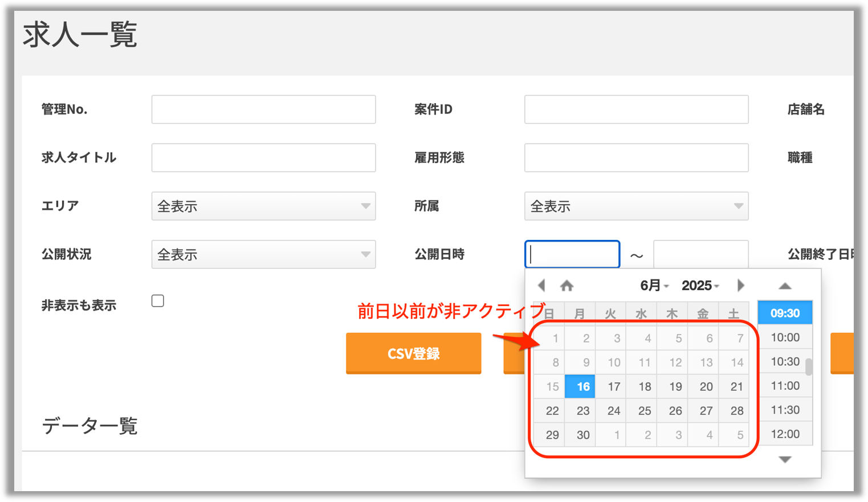Screen dimensions: 868x502
Task: Go to previous month in calendar
Action: [541, 285]
